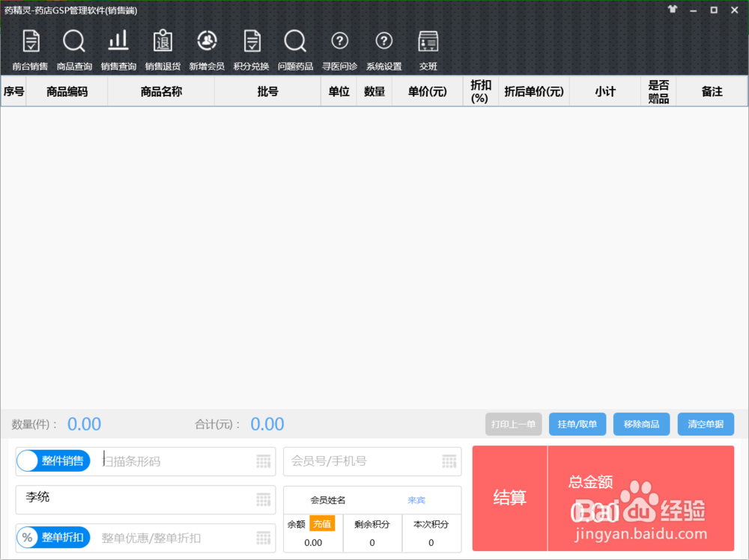Click the 挂单/取单 button
Screen dimensions: 749x560
(577, 424)
